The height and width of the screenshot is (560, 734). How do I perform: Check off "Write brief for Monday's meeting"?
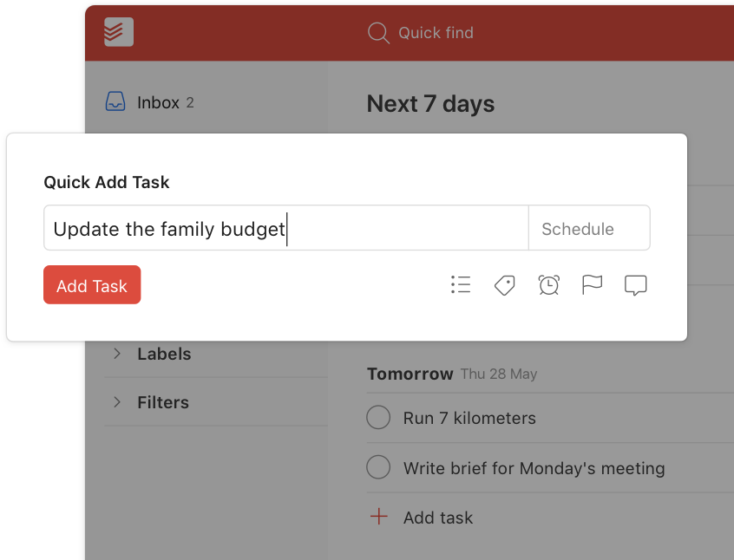pyautogui.click(x=378, y=468)
